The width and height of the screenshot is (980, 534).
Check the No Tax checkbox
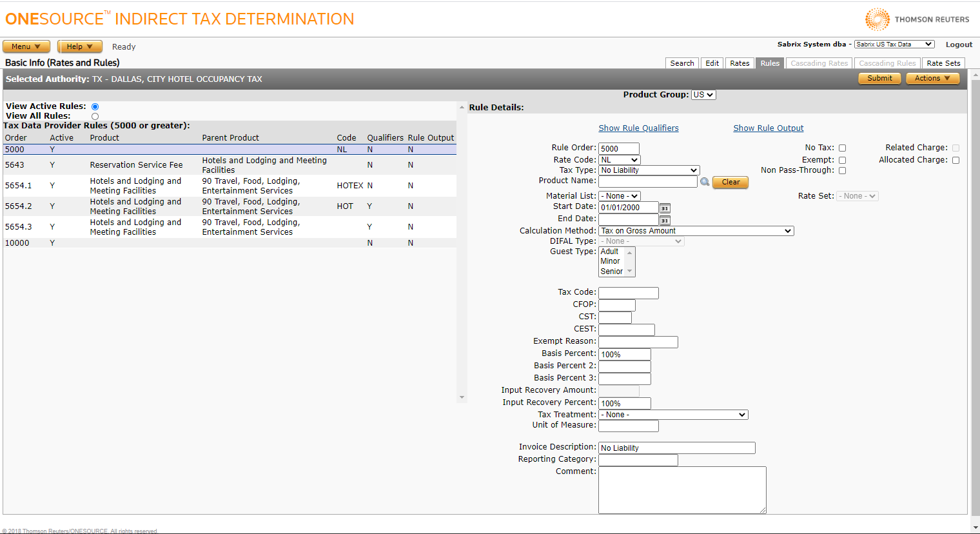pyautogui.click(x=842, y=148)
